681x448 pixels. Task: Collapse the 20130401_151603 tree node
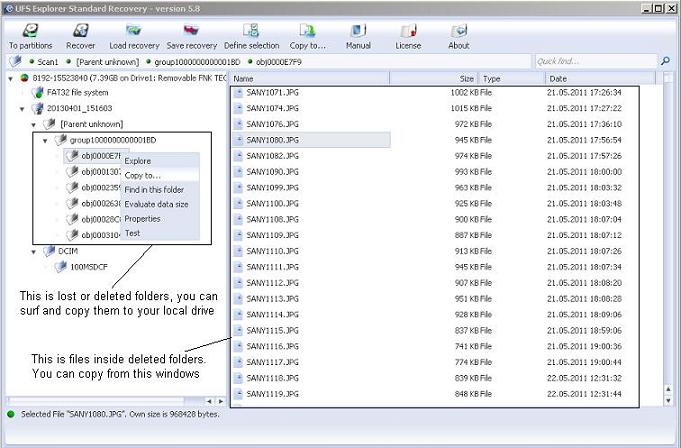point(22,108)
